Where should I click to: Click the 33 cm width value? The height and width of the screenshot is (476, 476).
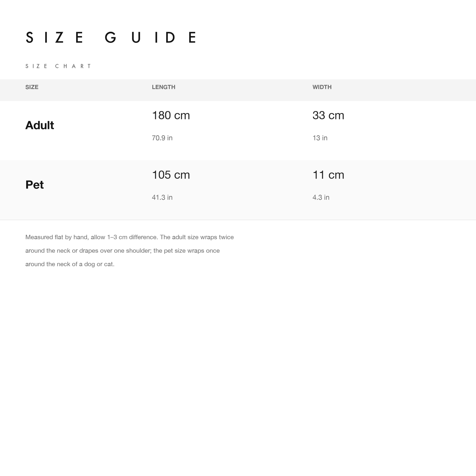328,115
